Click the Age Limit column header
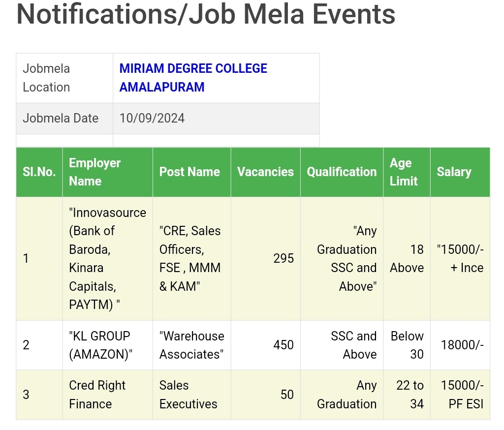Screen dimensions: 504x430 pos(407,172)
